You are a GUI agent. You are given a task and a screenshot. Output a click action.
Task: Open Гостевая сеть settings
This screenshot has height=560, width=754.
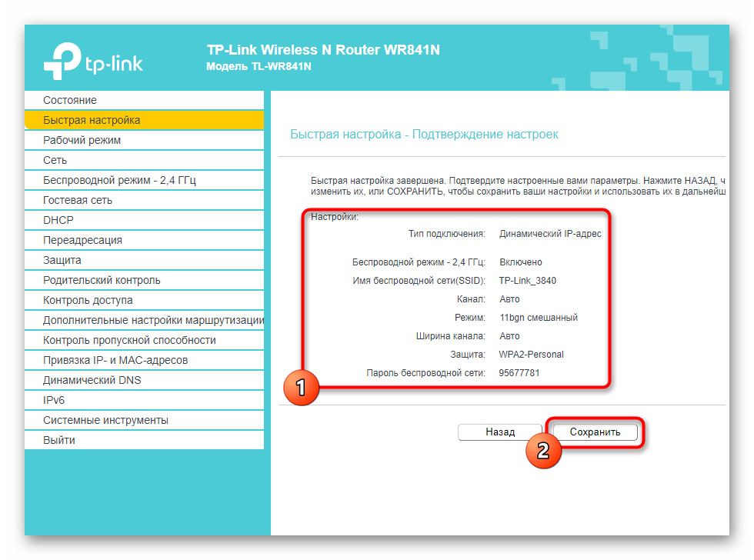click(x=78, y=200)
